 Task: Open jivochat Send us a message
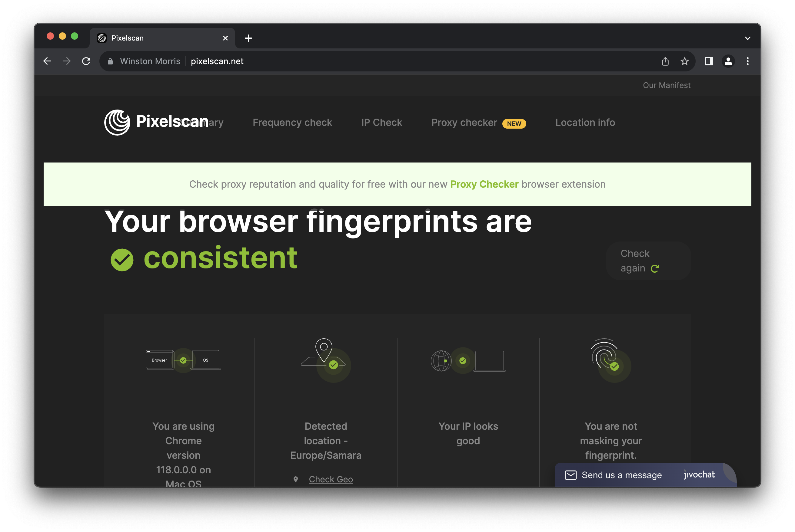tap(621, 475)
